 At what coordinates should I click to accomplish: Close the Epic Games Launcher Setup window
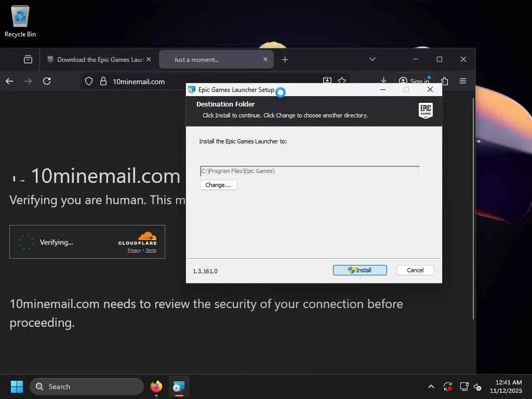coord(430,89)
